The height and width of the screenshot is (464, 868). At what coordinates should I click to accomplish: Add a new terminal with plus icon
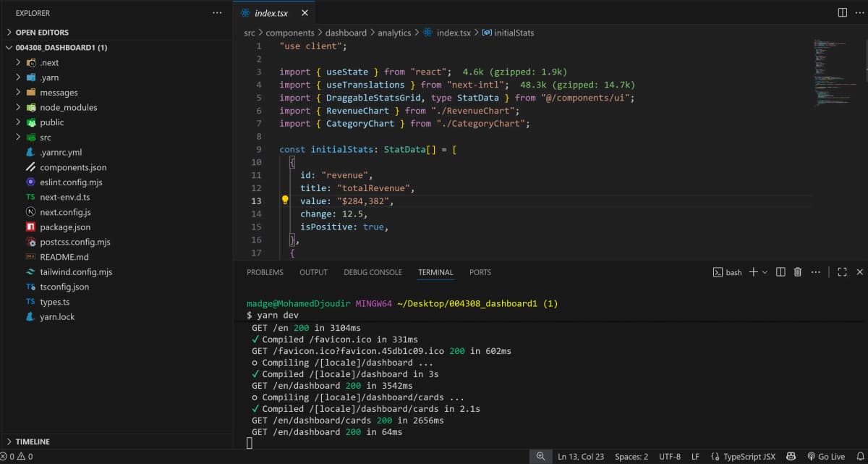(753, 272)
